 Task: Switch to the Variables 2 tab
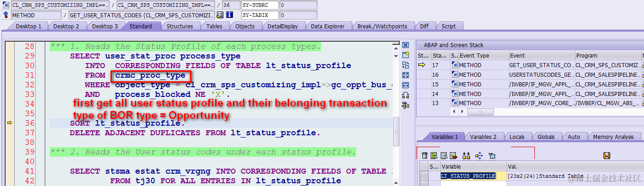point(483,137)
